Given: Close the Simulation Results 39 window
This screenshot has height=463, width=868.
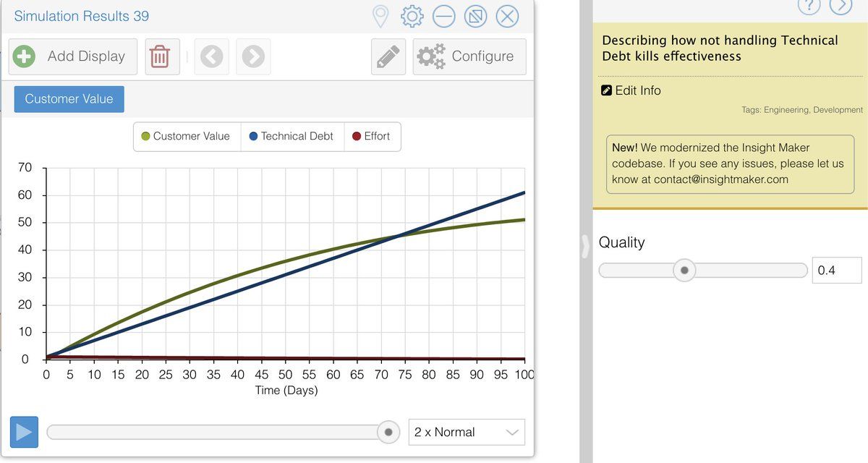Looking at the screenshot, I should point(507,16).
